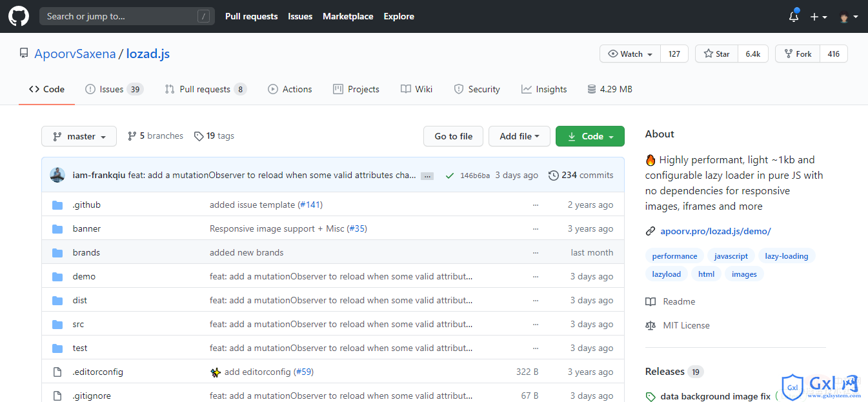Open the Add file dropdown

pos(519,136)
